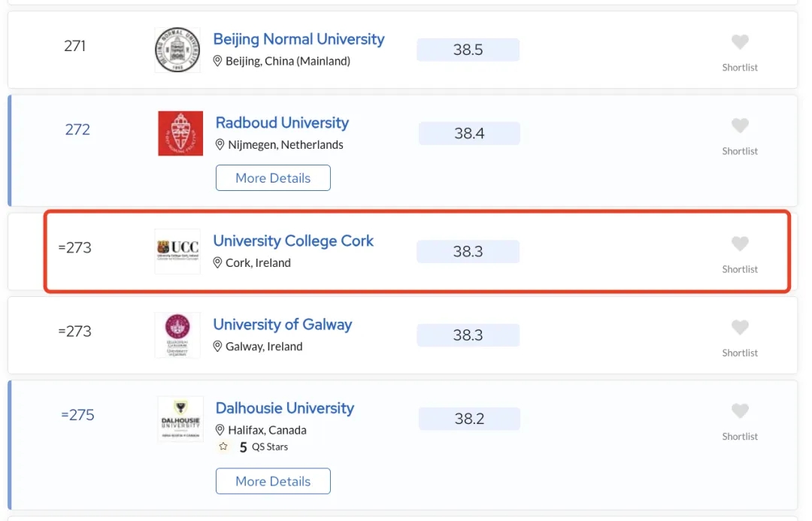Click the QS Stars rating star icon
This screenshot has width=812, height=521.
[223, 447]
